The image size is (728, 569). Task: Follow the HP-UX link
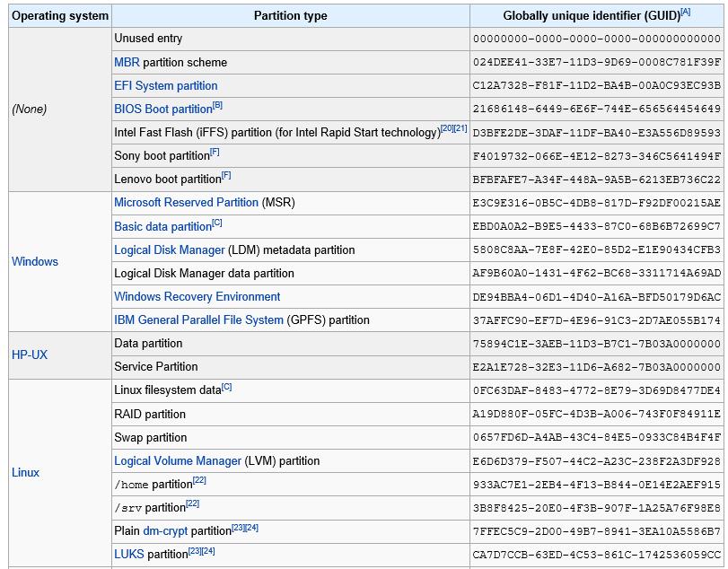pos(30,355)
